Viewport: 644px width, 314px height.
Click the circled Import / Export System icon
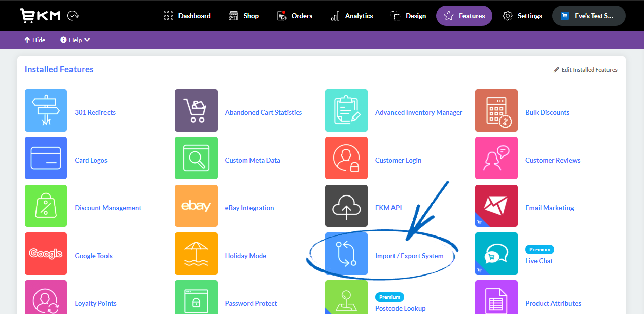[x=346, y=254]
